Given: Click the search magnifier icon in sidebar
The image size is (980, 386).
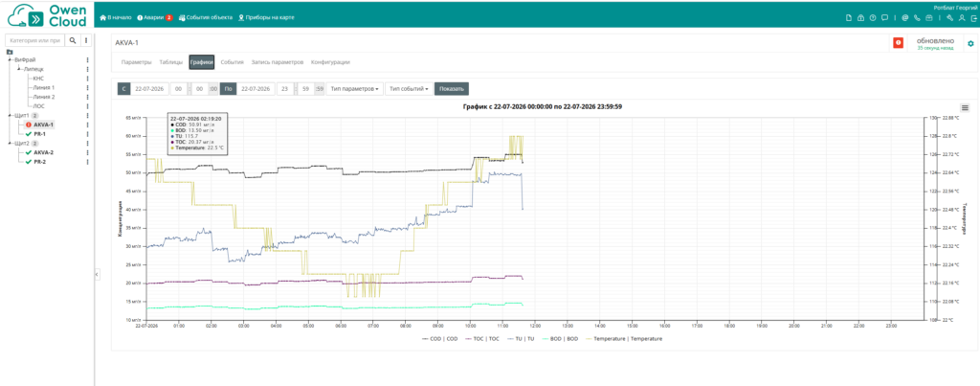Looking at the screenshot, I should coord(73,40).
